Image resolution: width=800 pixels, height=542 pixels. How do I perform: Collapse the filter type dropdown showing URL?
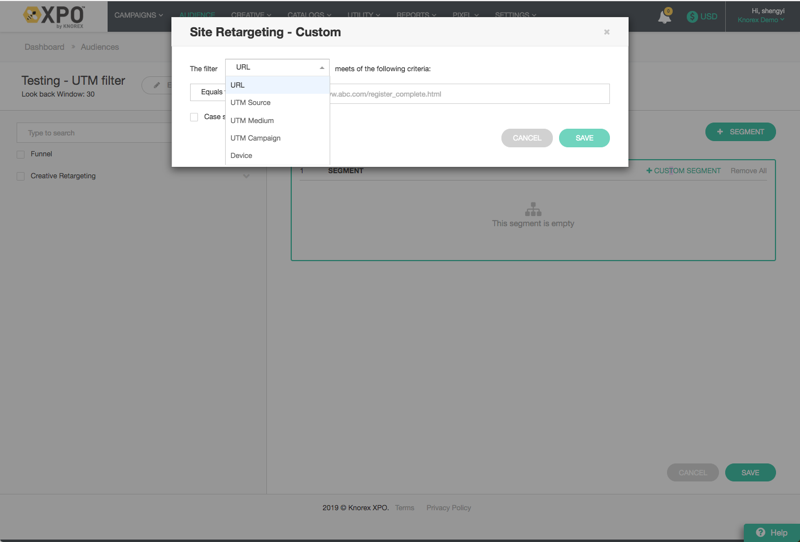(x=277, y=67)
